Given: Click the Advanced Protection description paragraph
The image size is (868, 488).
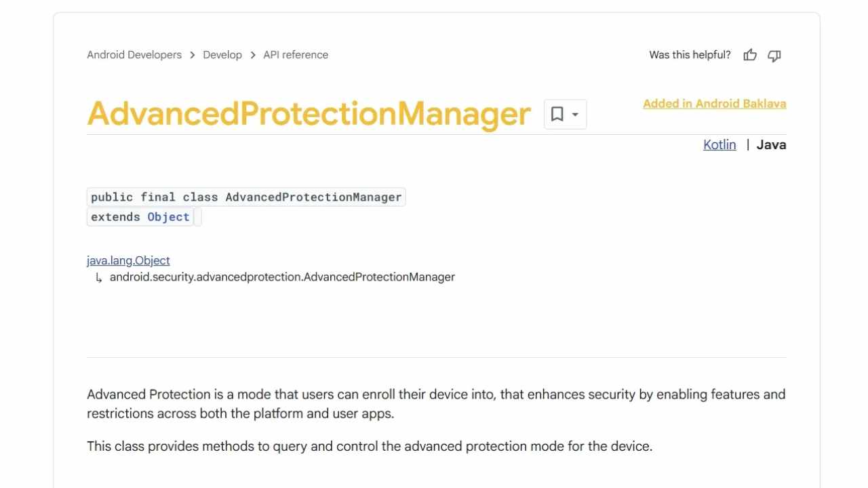Looking at the screenshot, I should 436,403.
